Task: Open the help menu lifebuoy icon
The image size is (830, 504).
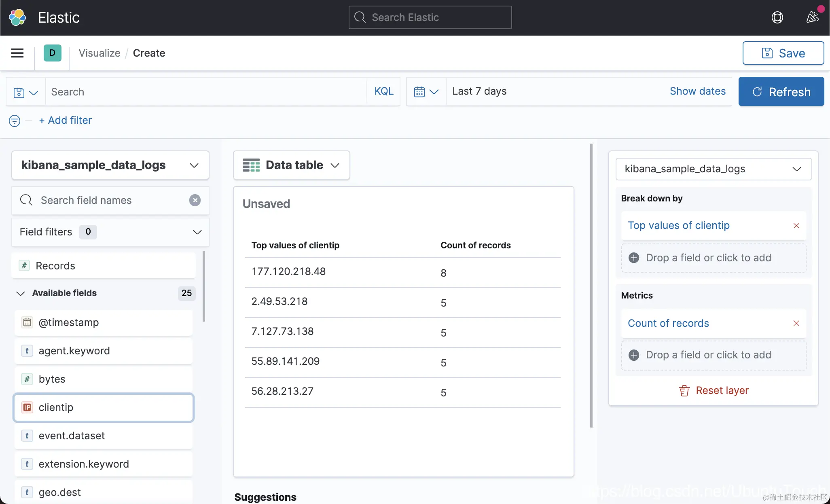Action: pos(777,17)
